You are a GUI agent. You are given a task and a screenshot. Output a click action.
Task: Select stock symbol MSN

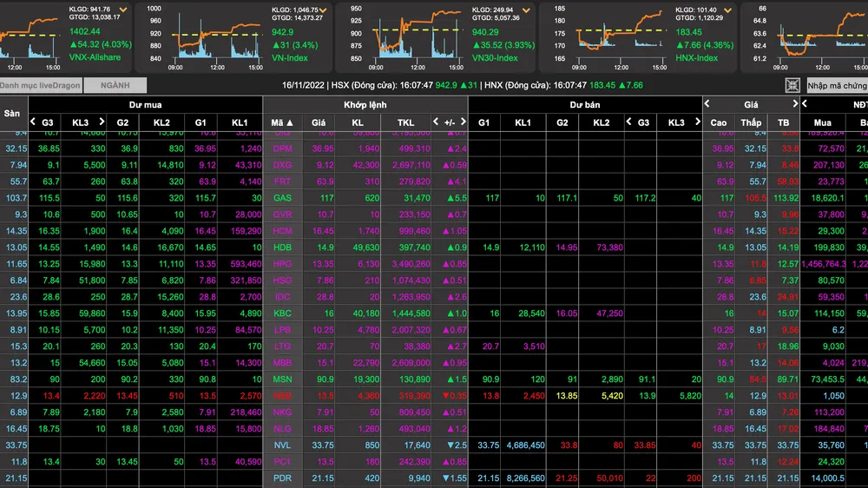coord(282,379)
